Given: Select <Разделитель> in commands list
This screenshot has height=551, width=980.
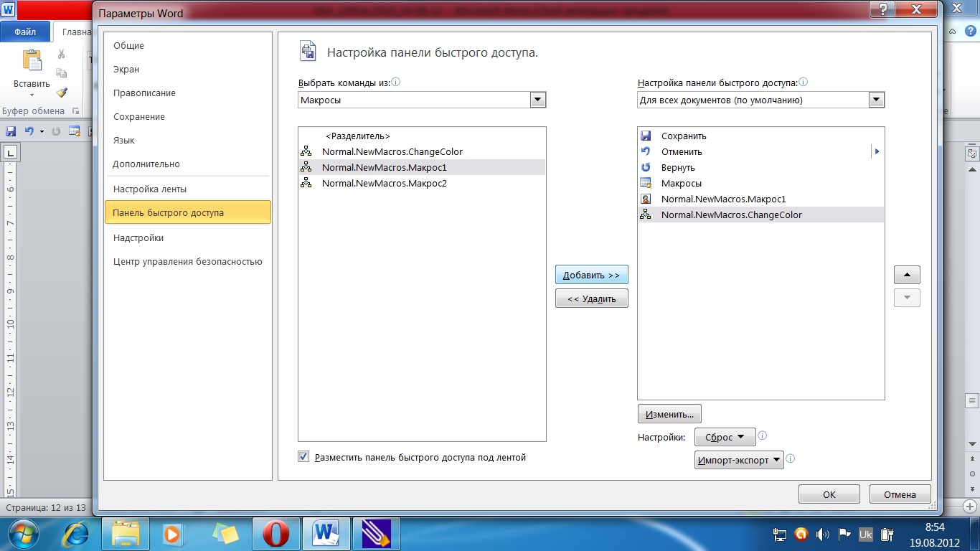Looking at the screenshot, I should [x=422, y=136].
